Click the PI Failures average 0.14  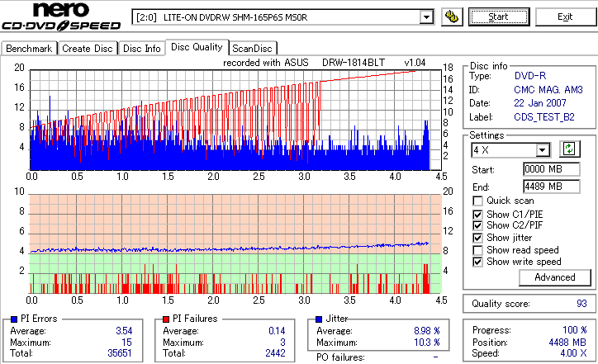[277, 331]
